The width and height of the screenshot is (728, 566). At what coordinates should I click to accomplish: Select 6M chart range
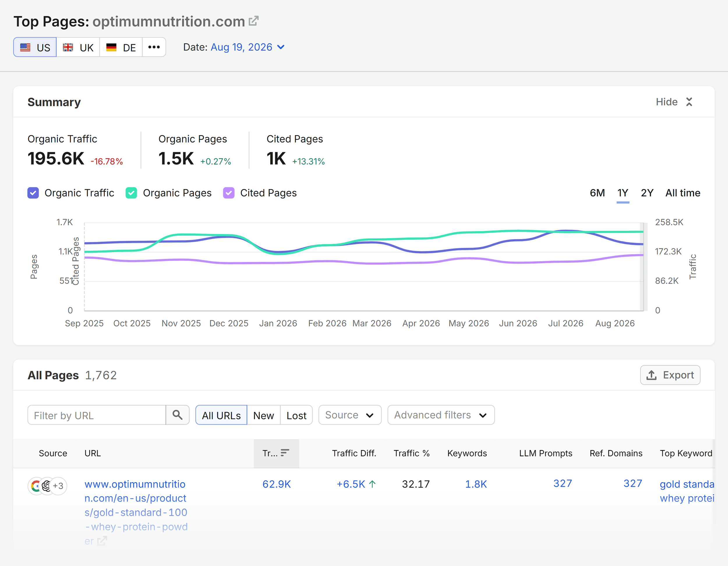coord(597,193)
